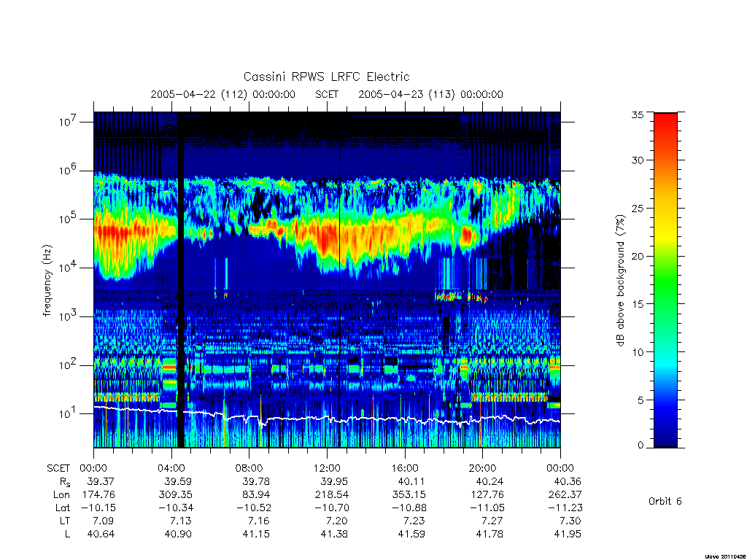Click the colorbar value '10'
Image resolution: width=747 pixels, height=560 pixels.
[638, 352]
